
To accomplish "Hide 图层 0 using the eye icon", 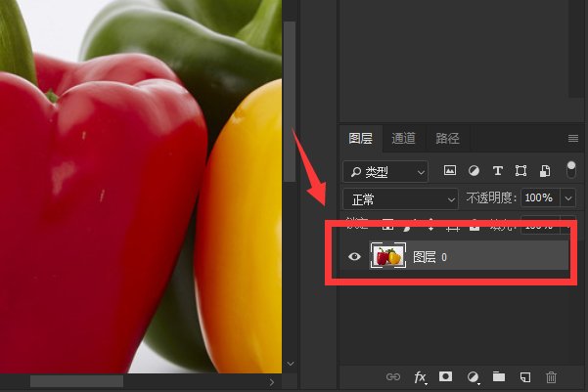I will coord(355,257).
